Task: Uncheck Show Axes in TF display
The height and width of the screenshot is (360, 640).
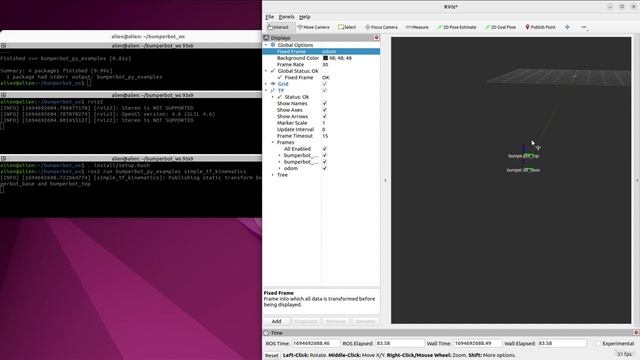Action: pyautogui.click(x=324, y=110)
